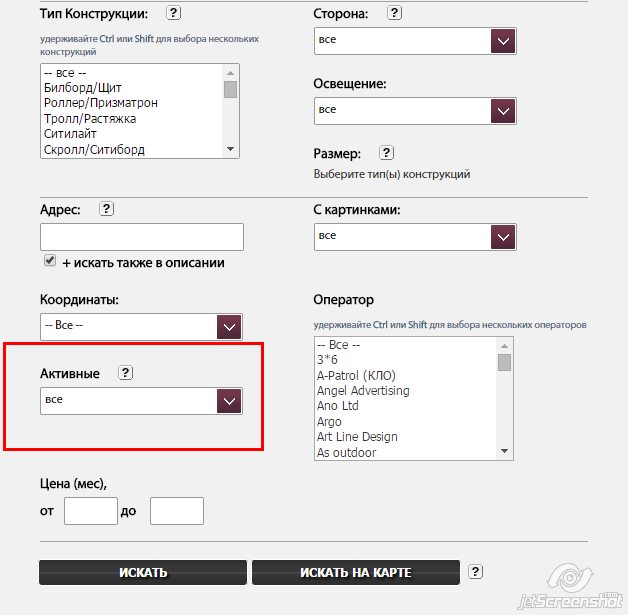Image resolution: width=628 pixels, height=615 pixels.
Task: Click down arrow of construction type list
Action: tap(230, 149)
